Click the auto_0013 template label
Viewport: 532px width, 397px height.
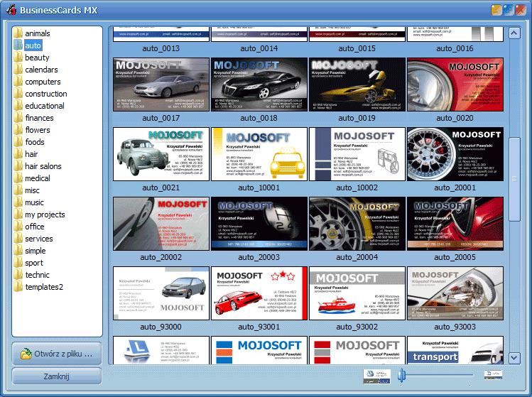click(x=161, y=48)
